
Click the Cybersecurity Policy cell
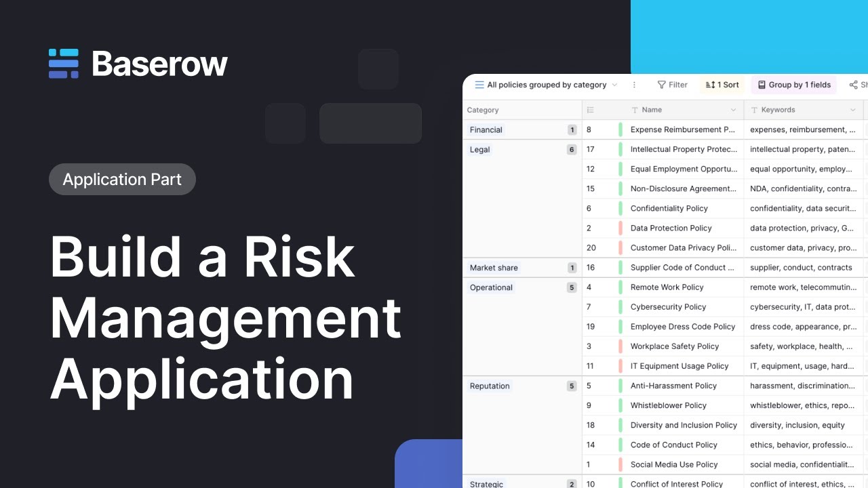pos(684,306)
